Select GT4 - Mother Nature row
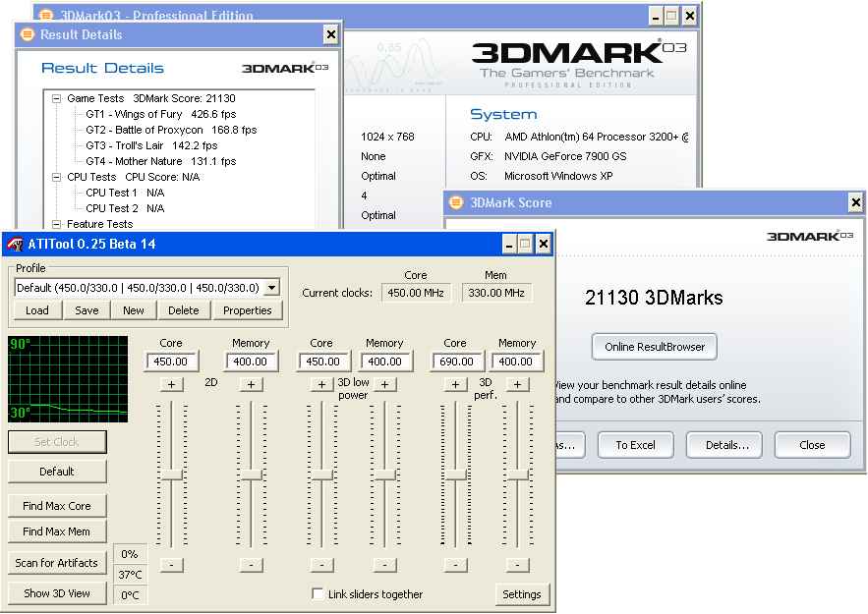Image resolution: width=868 pixels, height=614 pixels. pyautogui.click(x=161, y=161)
